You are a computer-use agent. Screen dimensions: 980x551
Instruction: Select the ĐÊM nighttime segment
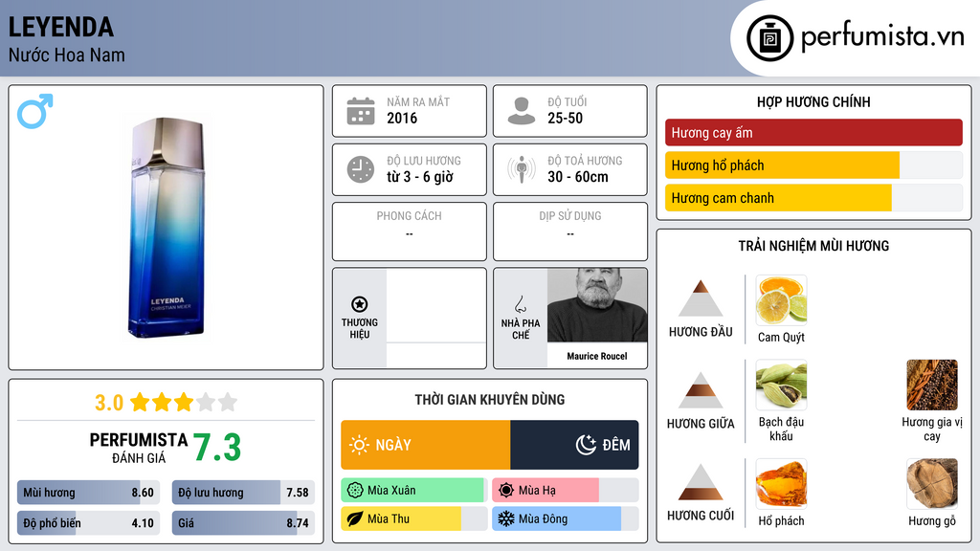point(574,445)
